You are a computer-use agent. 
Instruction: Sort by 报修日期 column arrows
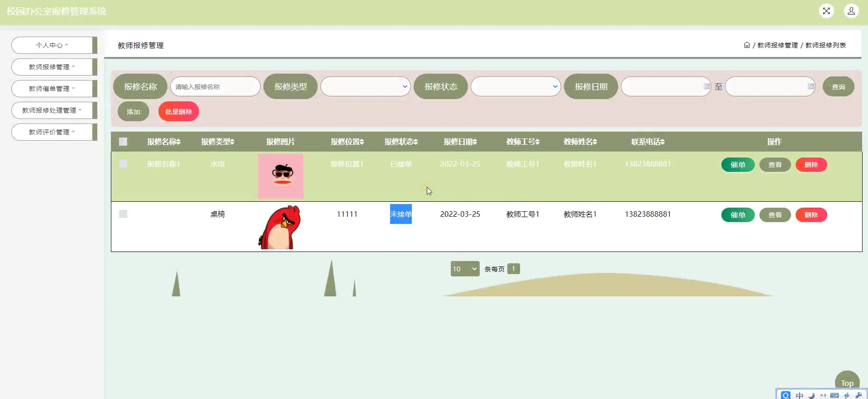click(475, 142)
